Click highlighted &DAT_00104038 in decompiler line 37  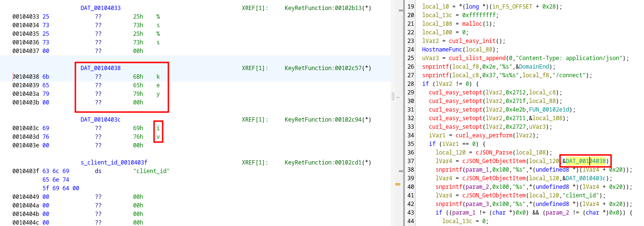585,161
